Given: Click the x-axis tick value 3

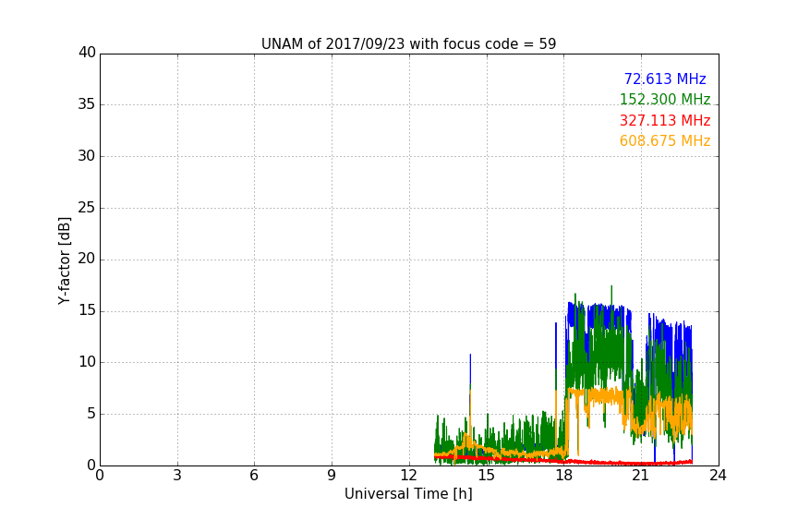Looking at the screenshot, I should [x=177, y=476].
